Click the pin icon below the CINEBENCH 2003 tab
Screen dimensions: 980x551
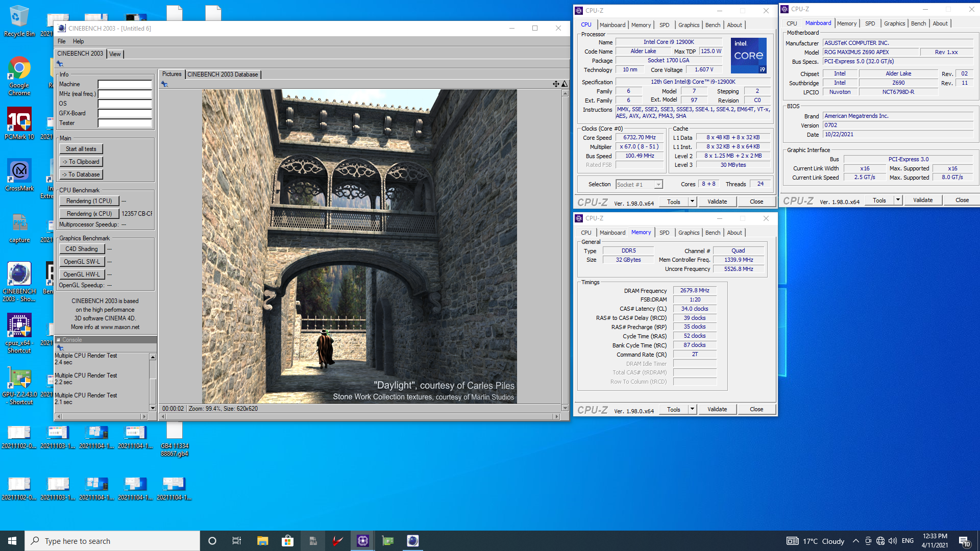click(60, 64)
